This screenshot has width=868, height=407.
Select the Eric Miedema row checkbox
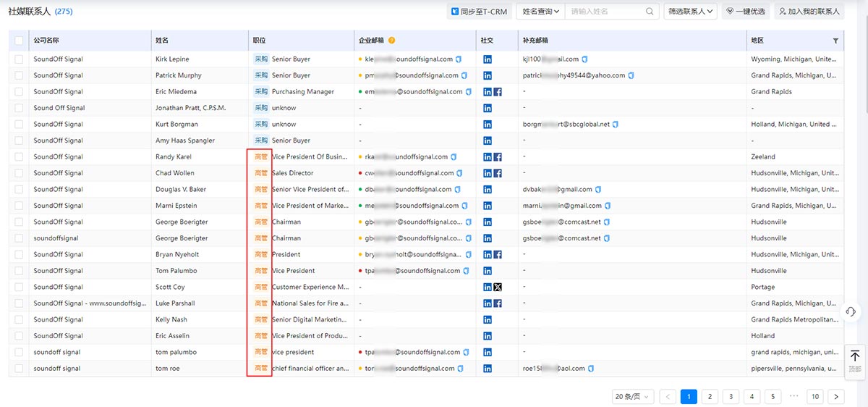[19, 92]
